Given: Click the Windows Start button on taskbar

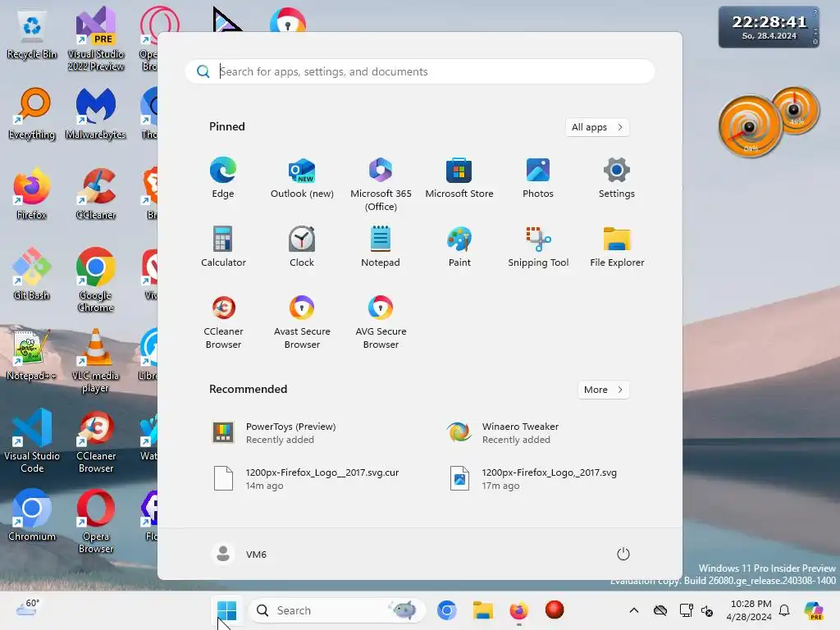Looking at the screenshot, I should (x=226, y=610).
